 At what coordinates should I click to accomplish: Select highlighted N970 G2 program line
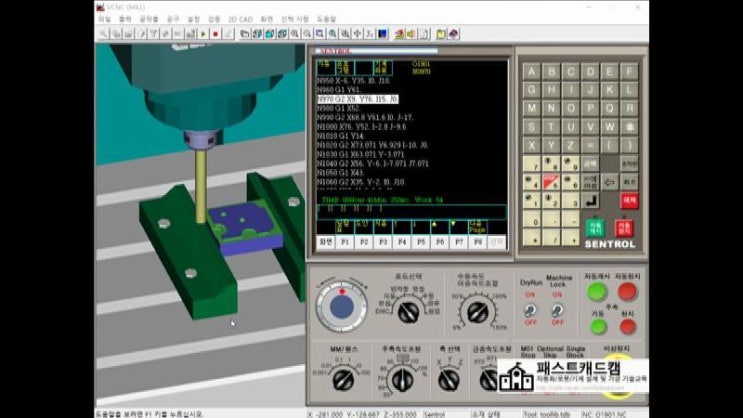(x=356, y=100)
